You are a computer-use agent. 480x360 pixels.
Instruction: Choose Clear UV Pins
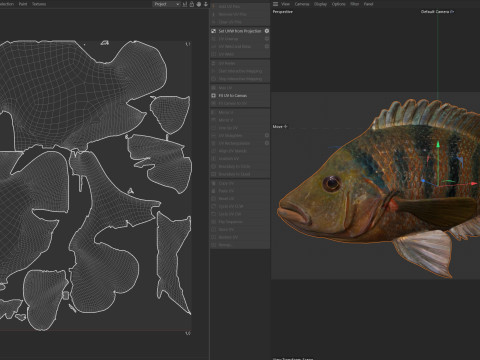coord(240,22)
